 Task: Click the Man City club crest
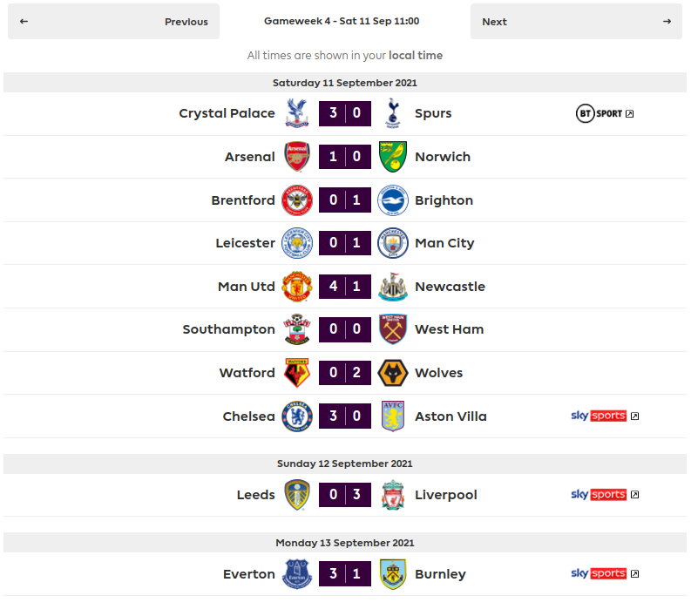pyautogui.click(x=393, y=243)
